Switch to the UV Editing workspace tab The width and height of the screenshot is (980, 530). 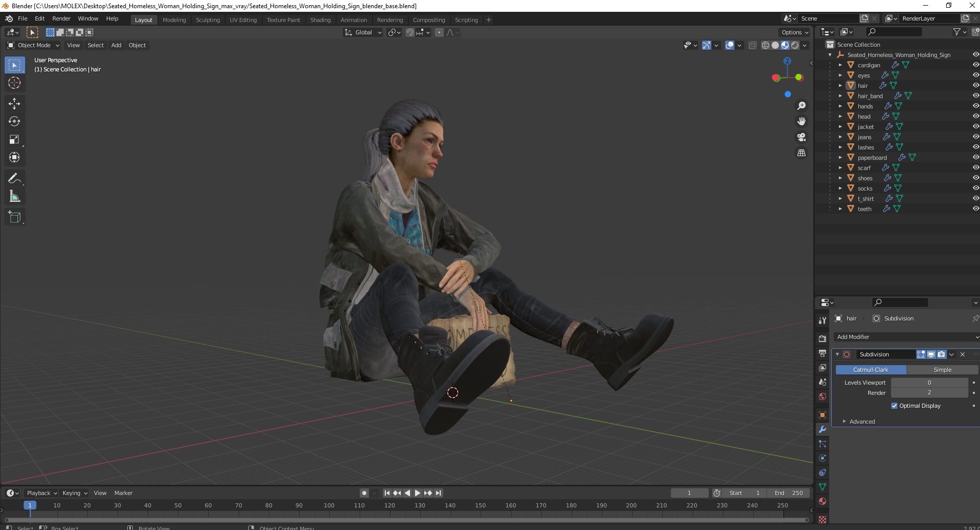[x=243, y=20]
